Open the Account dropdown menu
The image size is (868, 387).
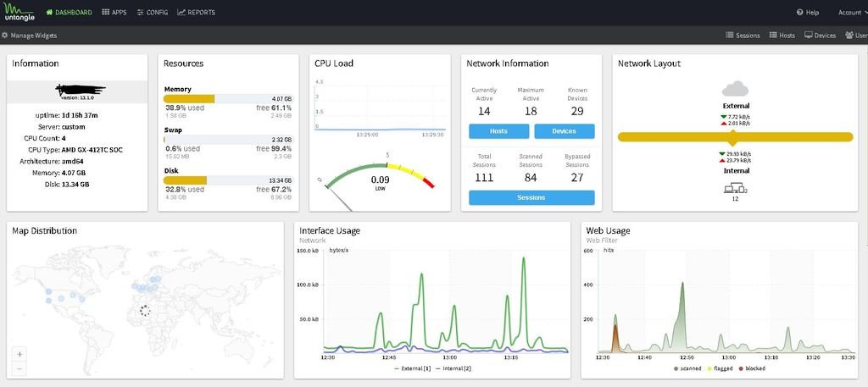(x=849, y=13)
